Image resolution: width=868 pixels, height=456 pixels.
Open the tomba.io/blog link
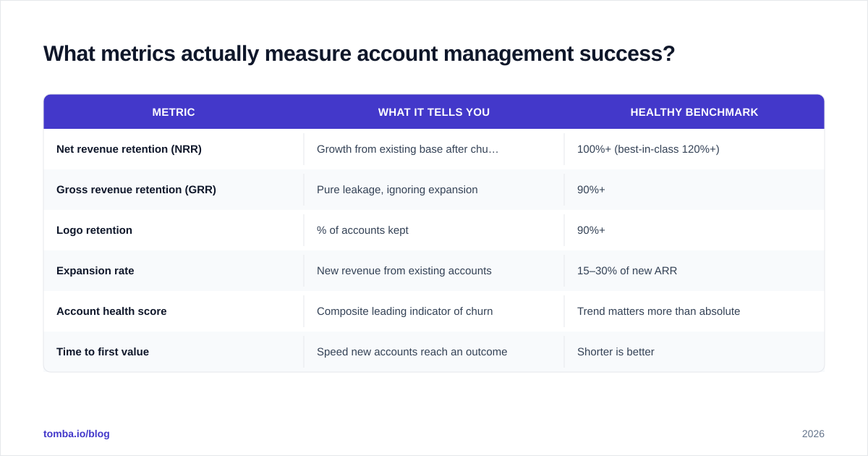point(77,434)
